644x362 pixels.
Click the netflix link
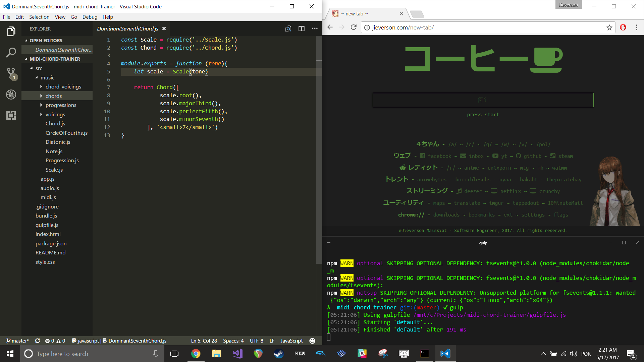(510, 191)
